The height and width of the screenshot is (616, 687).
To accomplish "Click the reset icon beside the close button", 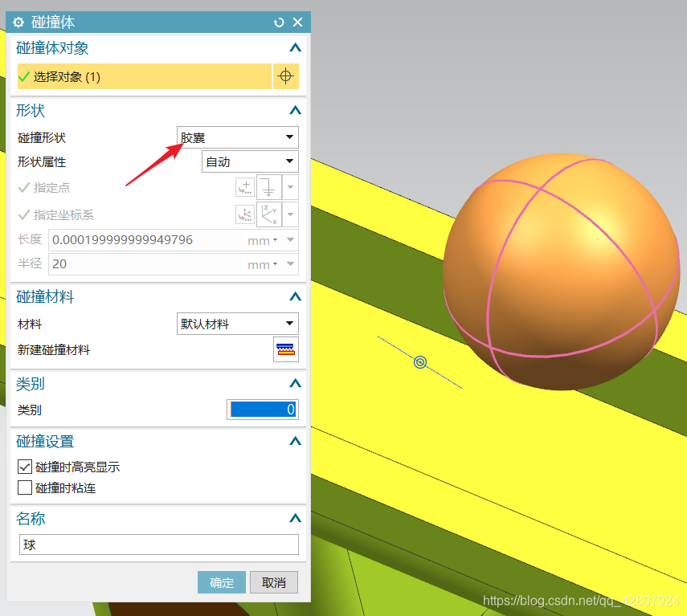I will pyautogui.click(x=278, y=22).
